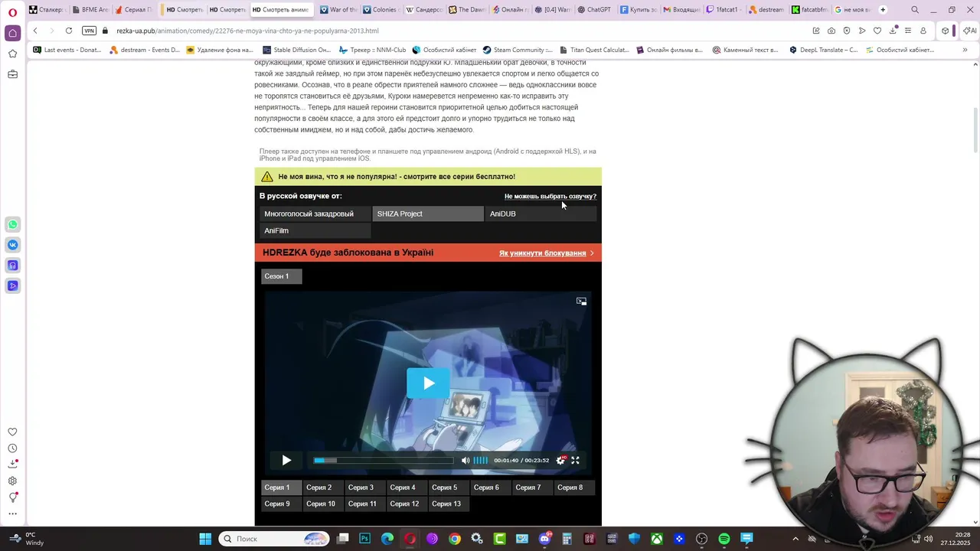
Task: Open the Opera AI assistant button
Action: click(x=969, y=31)
